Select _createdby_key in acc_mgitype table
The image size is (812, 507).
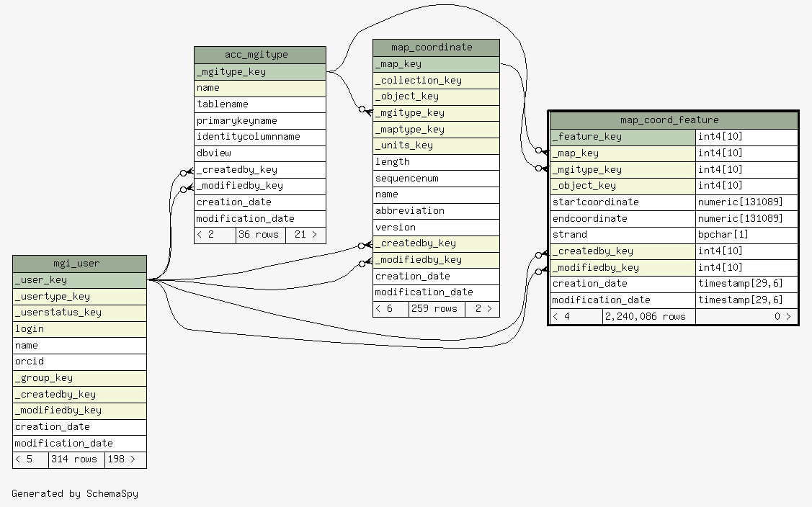[x=260, y=170]
